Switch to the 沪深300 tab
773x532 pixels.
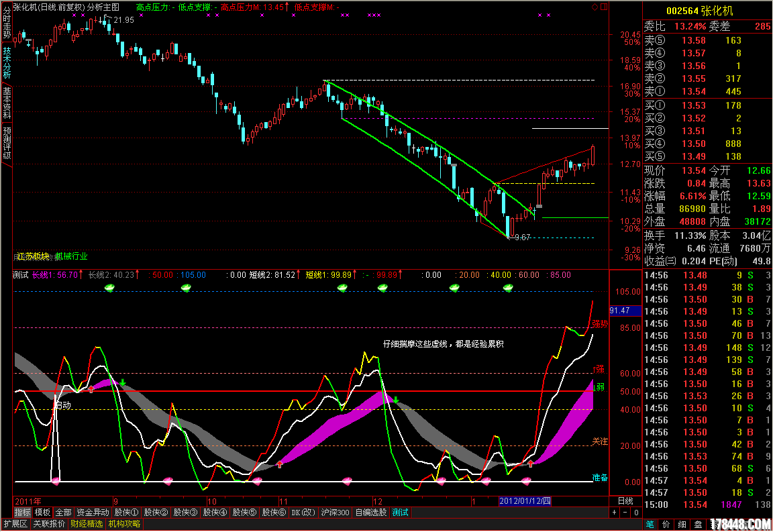335,513
